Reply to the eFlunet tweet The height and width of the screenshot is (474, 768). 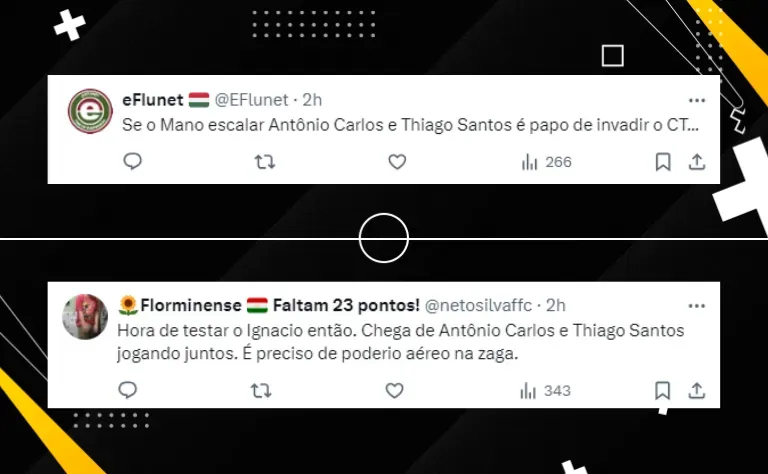click(132, 161)
